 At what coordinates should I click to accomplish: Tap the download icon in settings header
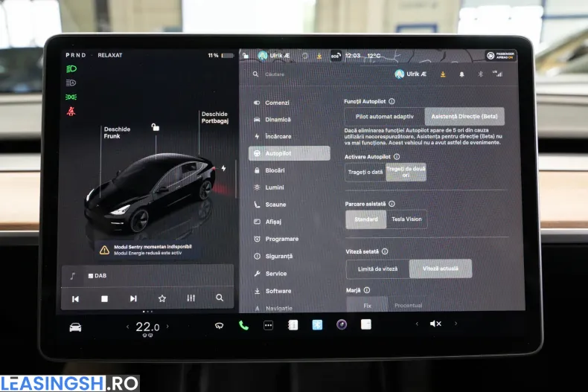click(x=443, y=74)
